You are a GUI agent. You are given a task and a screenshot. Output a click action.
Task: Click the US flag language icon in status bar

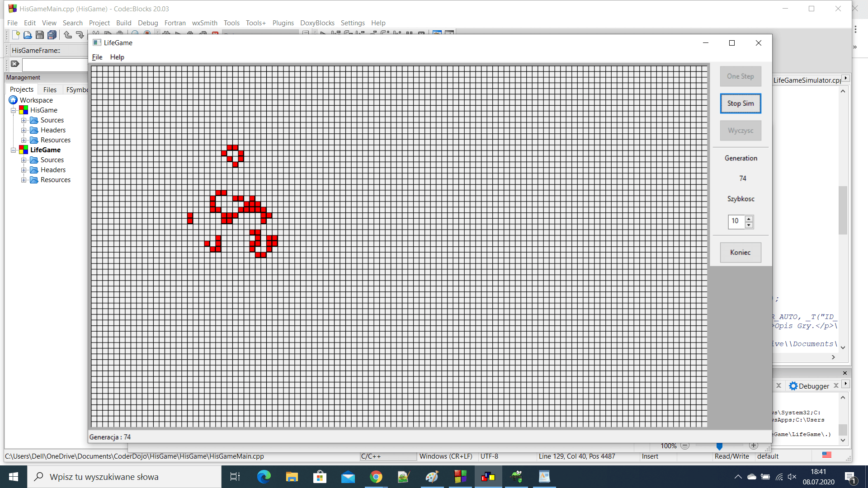827,455
